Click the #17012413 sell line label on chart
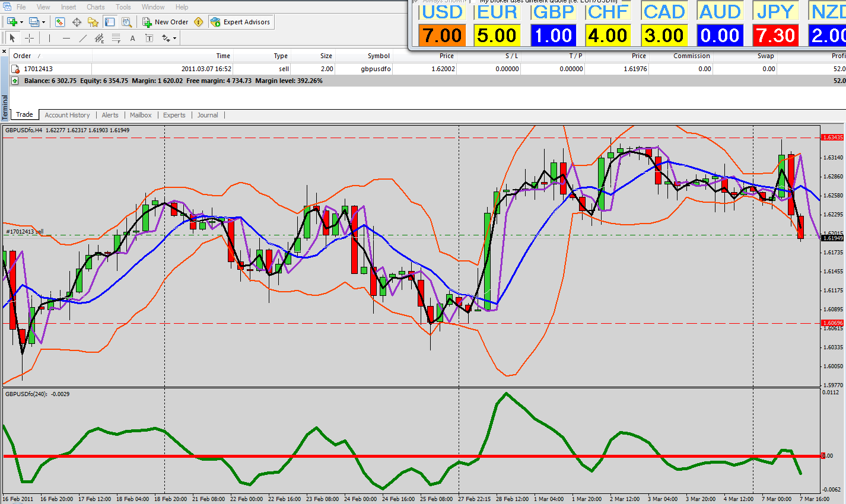 [x=25, y=231]
